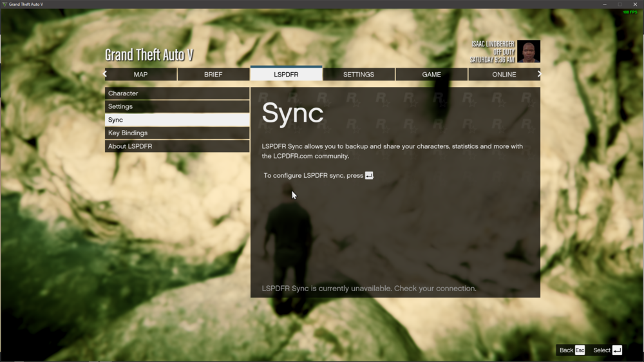Click the Select button label
This screenshot has height=362, width=644.
tap(601, 350)
